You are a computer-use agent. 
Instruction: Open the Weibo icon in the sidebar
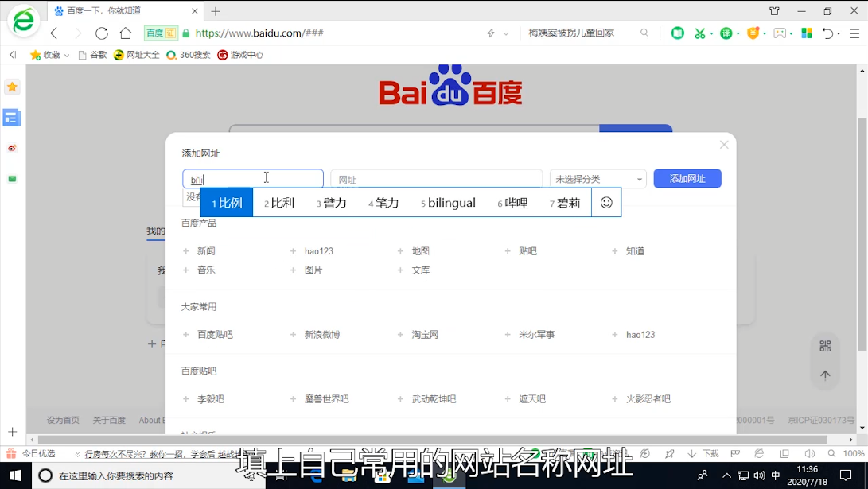[x=12, y=148]
